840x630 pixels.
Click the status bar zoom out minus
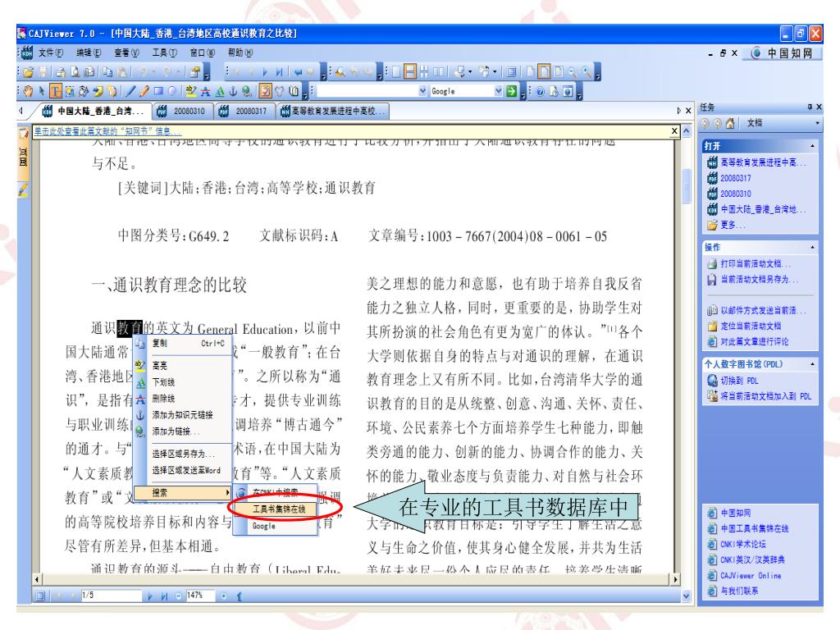click(178, 596)
